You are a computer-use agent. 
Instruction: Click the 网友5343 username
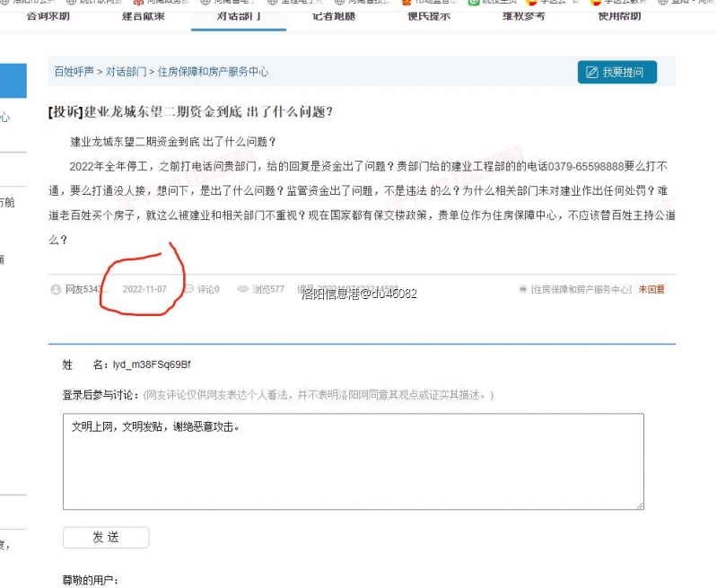[x=87, y=289]
